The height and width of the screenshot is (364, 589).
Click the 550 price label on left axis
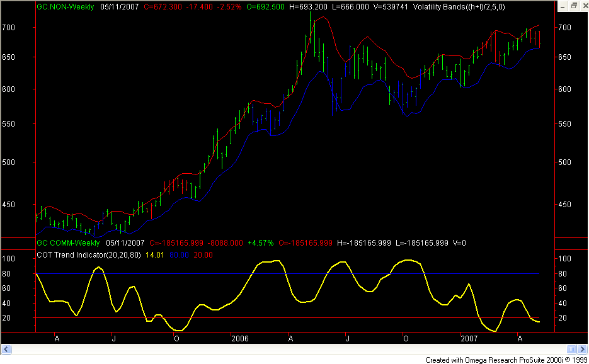point(9,123)
